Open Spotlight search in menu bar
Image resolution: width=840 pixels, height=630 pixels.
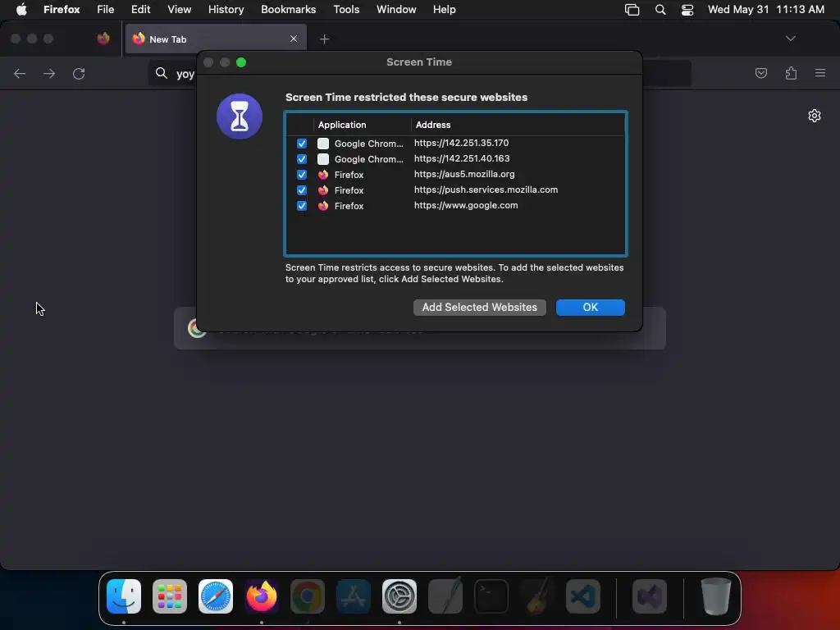tap(660, 10)
